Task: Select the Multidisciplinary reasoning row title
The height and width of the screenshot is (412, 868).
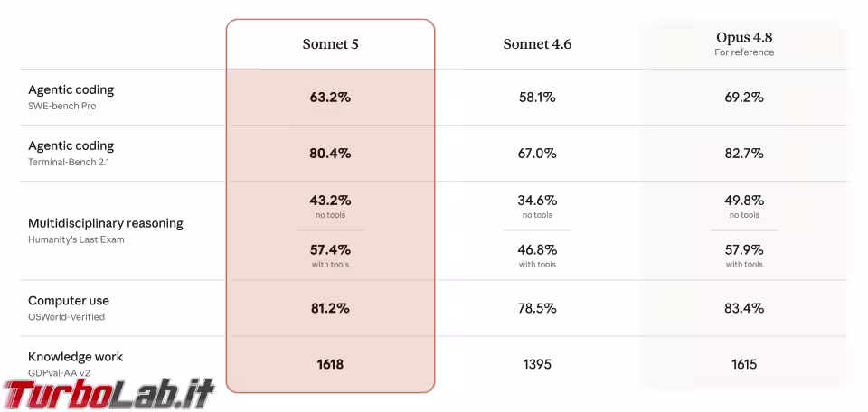Action: [106, 223]
